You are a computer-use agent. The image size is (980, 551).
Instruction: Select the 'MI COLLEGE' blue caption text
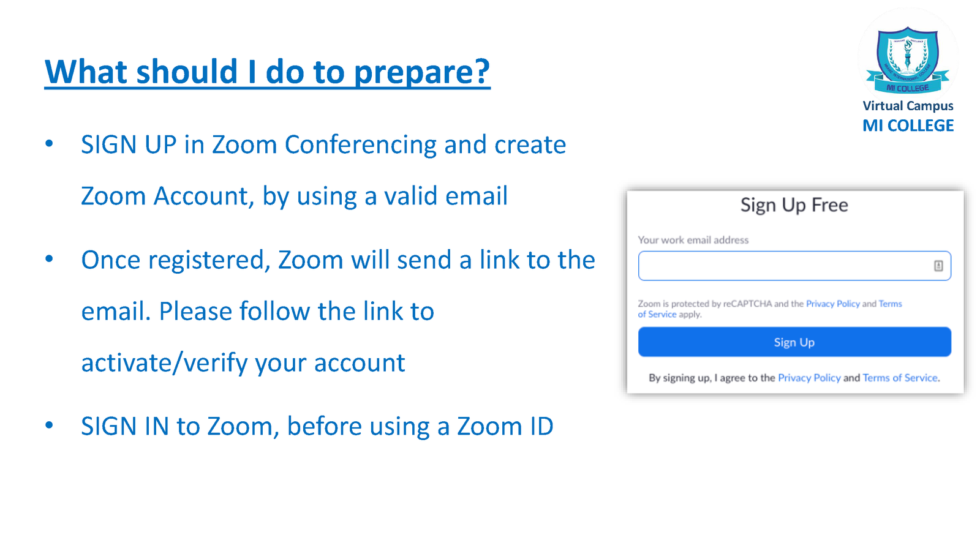point(908,126)
